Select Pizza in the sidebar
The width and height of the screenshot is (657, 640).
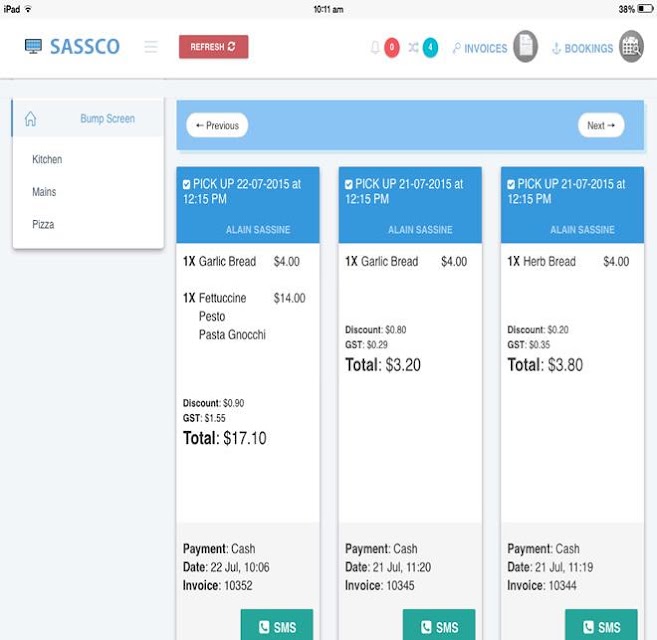coord(43,224)
